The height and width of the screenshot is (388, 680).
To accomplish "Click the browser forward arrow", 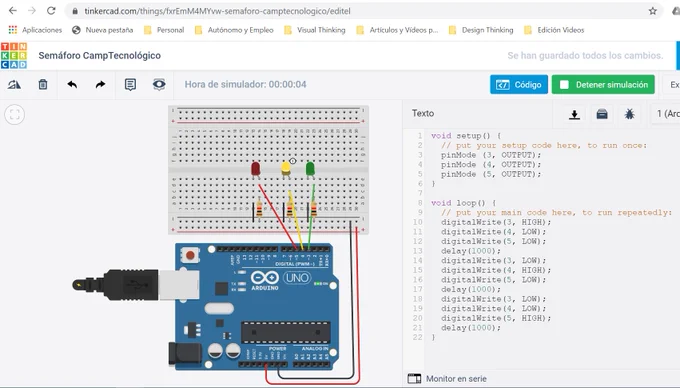I will (32, 11).
